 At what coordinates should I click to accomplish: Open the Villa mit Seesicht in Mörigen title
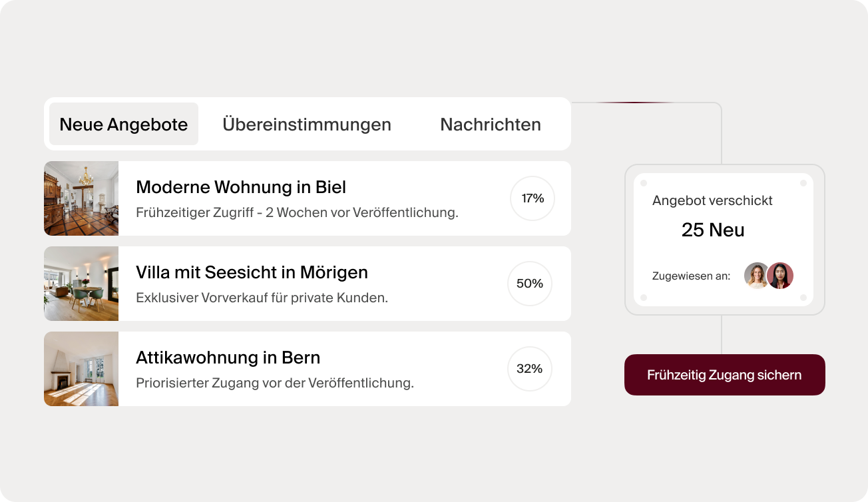pyautogui.click(x=252, y=272)
